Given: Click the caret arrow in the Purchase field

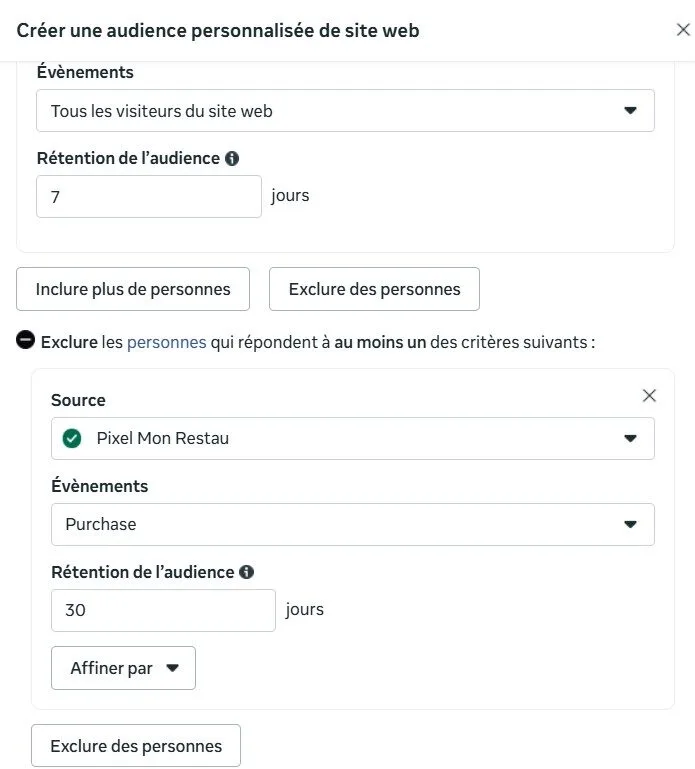Looking at the screenshot, I should pyautogui.click(x=630, y=524).
